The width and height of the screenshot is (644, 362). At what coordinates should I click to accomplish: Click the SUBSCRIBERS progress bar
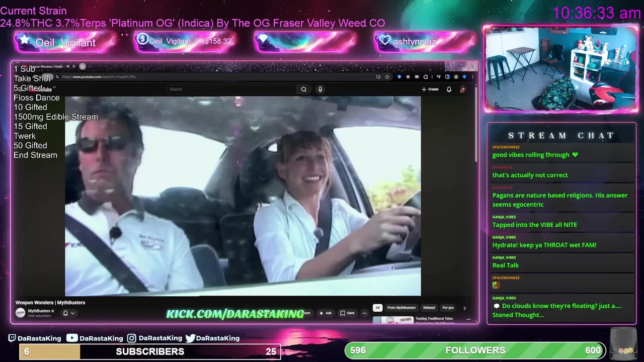(150, 351)
